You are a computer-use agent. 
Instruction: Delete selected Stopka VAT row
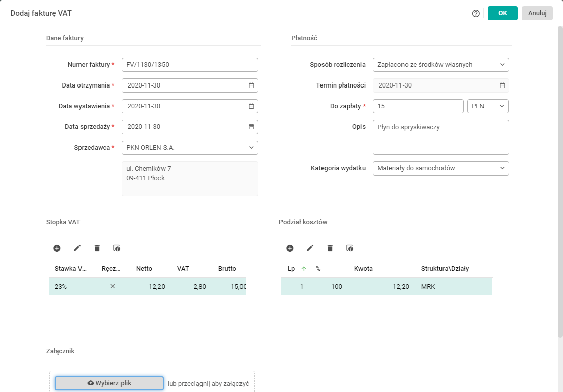point(97,248)
